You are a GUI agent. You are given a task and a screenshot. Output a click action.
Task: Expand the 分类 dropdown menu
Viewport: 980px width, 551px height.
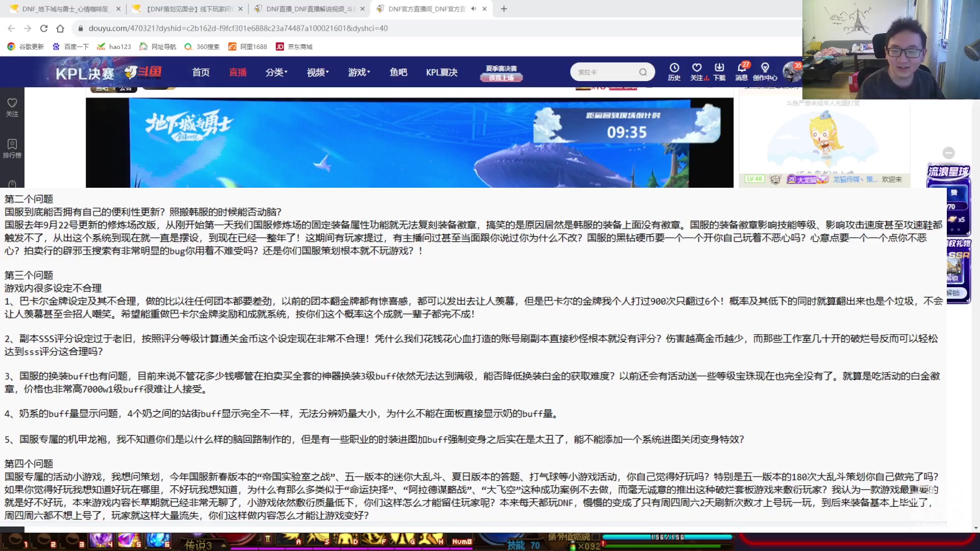(276, 72)
